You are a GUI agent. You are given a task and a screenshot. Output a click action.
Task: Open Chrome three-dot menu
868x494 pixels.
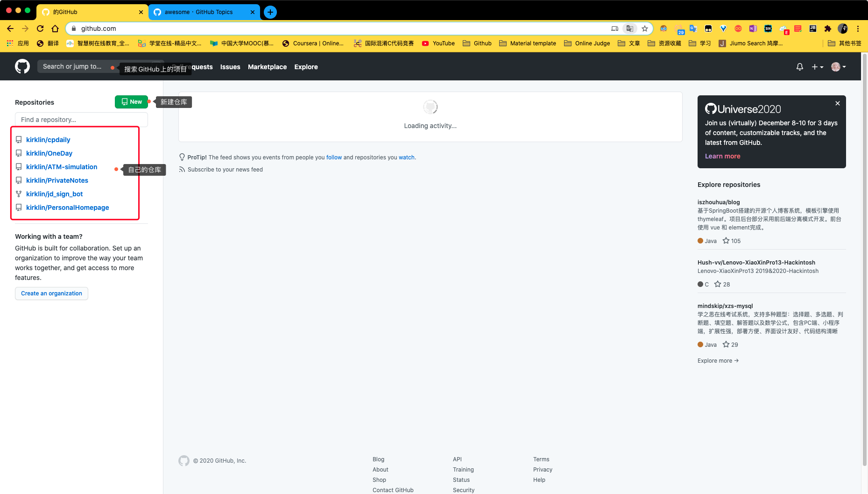click(858, 29)
